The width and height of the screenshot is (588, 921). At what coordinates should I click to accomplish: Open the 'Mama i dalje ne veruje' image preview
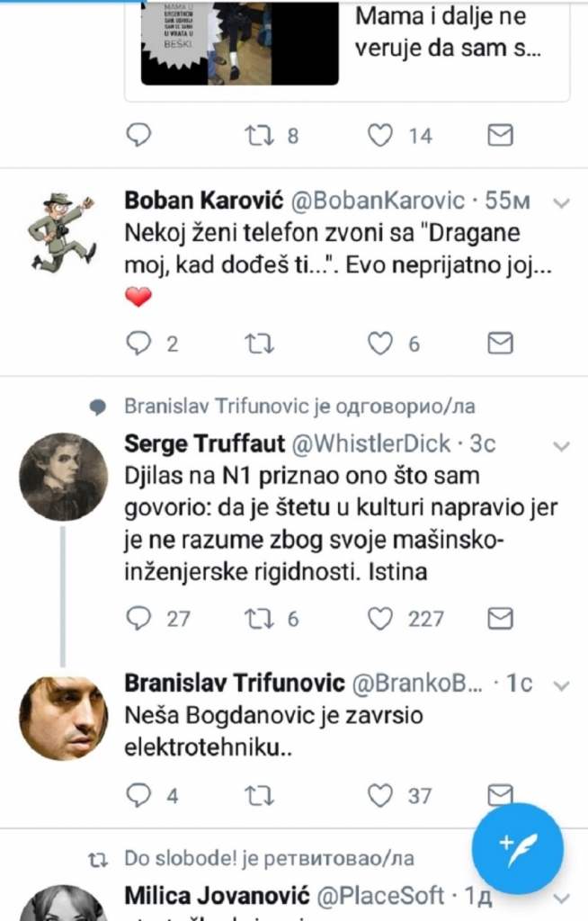coord(238,45)
